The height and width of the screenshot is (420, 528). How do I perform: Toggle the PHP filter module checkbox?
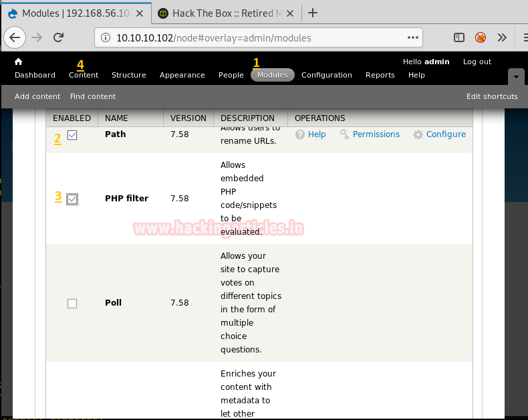click(72, 199)
